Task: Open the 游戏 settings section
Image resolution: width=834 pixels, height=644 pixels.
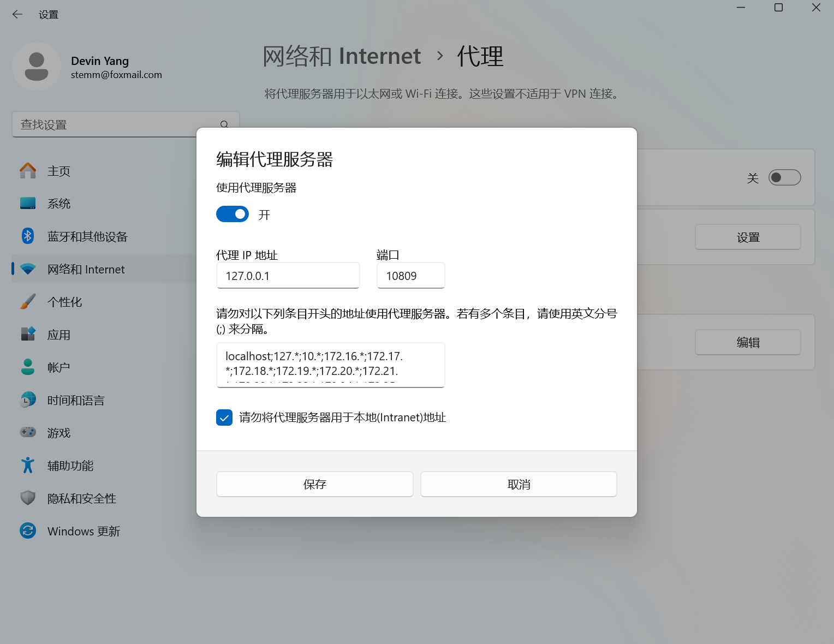Action: tap(59, 432)
